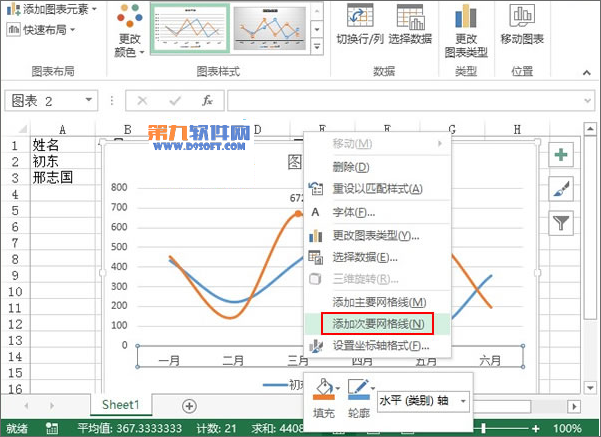Click the Outline (轮廓) pen icon
This screenshot has height=437, width=601.
[x=358, y=389]
